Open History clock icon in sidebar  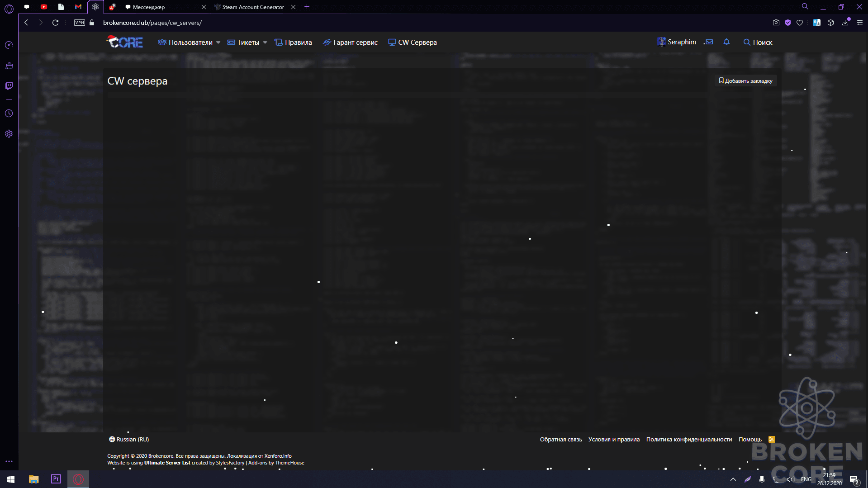[x=9, y=114]
